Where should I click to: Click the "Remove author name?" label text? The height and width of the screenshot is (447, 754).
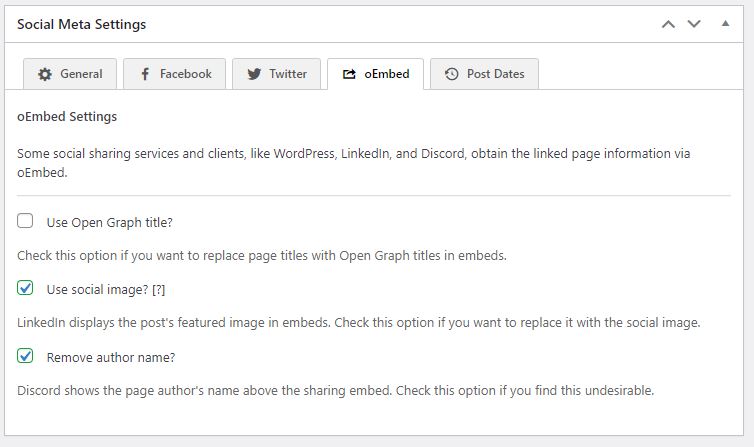tap(111, 358)
